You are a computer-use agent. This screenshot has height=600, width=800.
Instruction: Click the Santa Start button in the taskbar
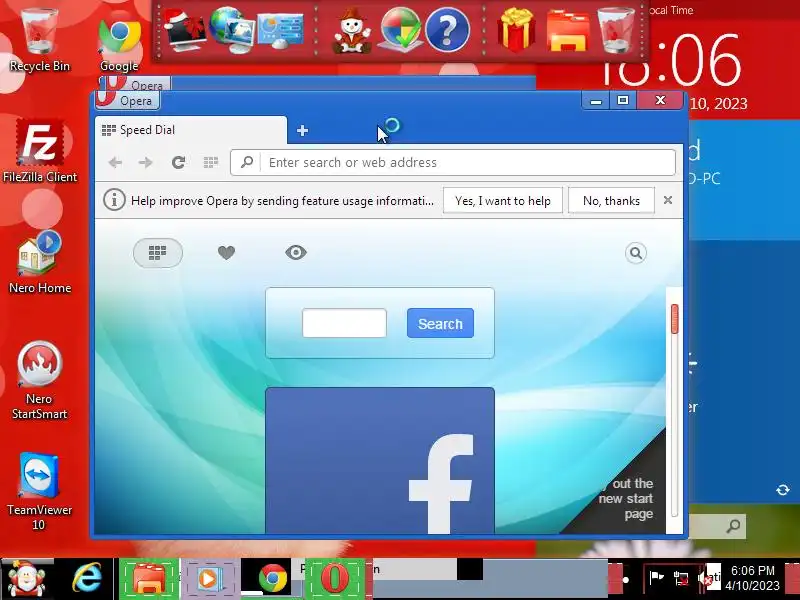tap(27, 580)
